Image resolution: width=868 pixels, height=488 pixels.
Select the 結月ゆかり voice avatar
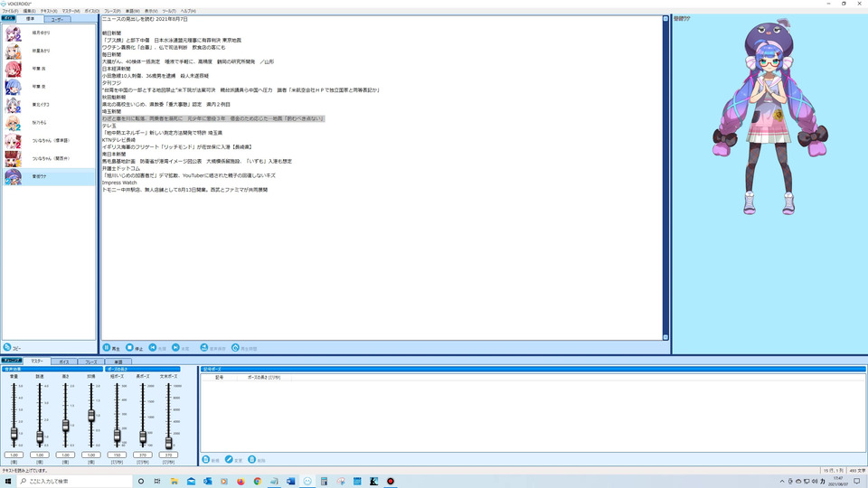[x=13, y=33]
